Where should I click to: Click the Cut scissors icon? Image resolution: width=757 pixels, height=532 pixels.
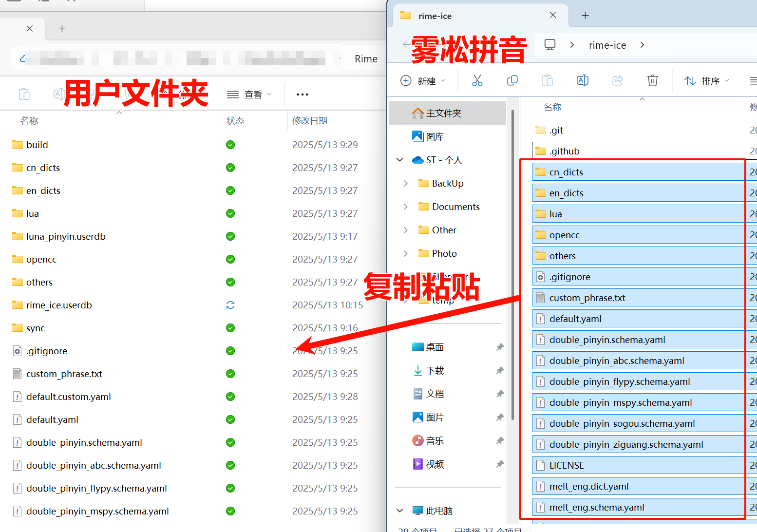coord(477,80)
